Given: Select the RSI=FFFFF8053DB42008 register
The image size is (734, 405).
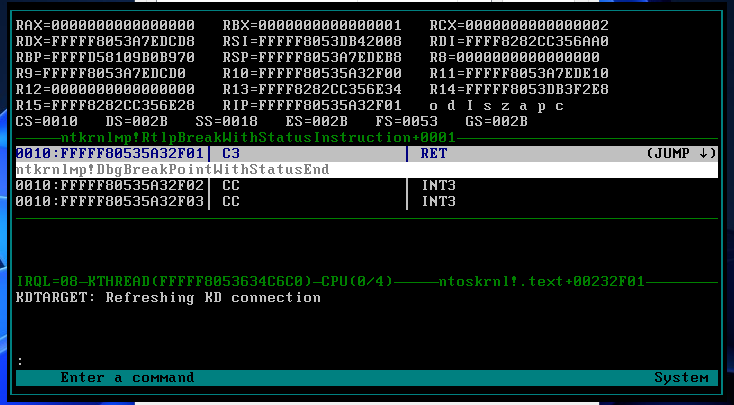Looking at the screenshot, I should tap(312, 41).
